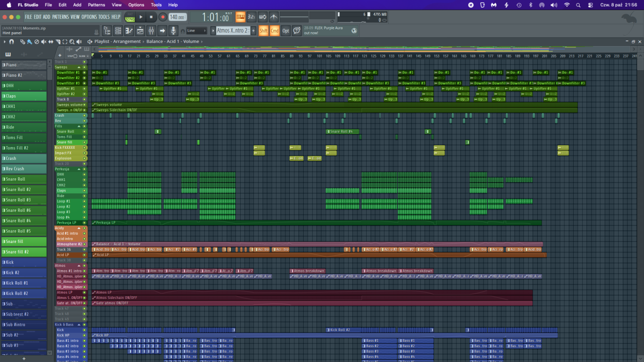Click the countdown before recording icon
Viewport: 644px width, 362px height.
coord(252,17)
